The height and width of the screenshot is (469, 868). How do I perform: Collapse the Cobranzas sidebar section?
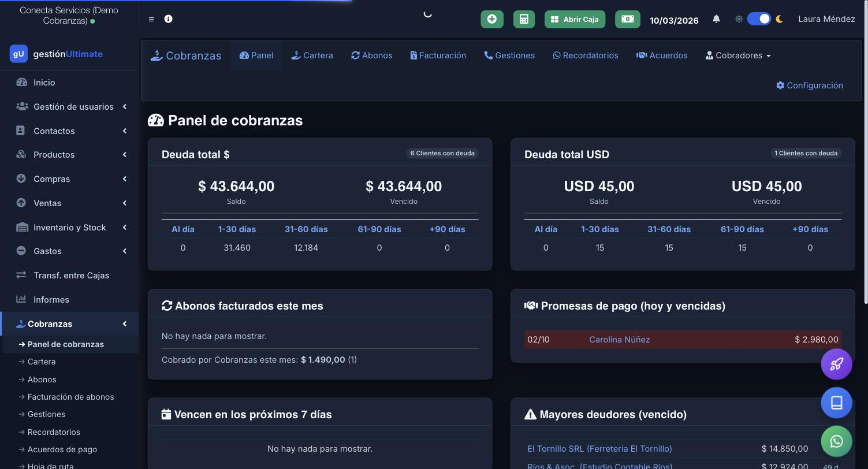coord(69,324)
